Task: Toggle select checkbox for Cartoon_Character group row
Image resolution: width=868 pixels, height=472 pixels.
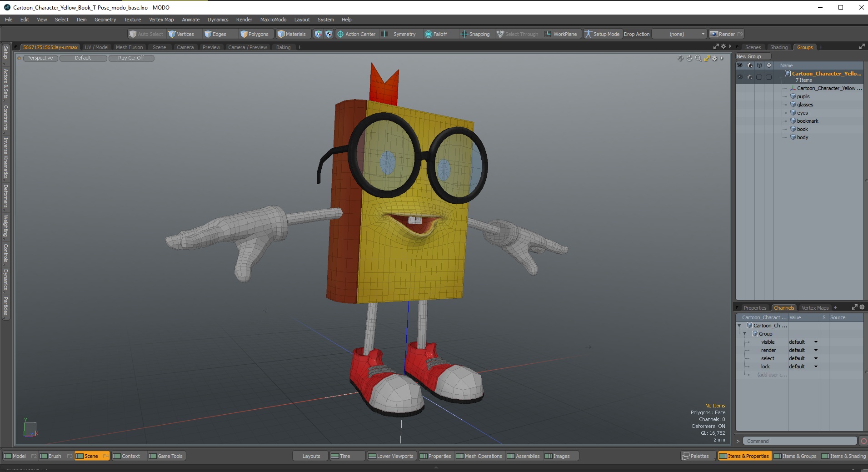Action: pyautogui.click(x=759, y=77)
